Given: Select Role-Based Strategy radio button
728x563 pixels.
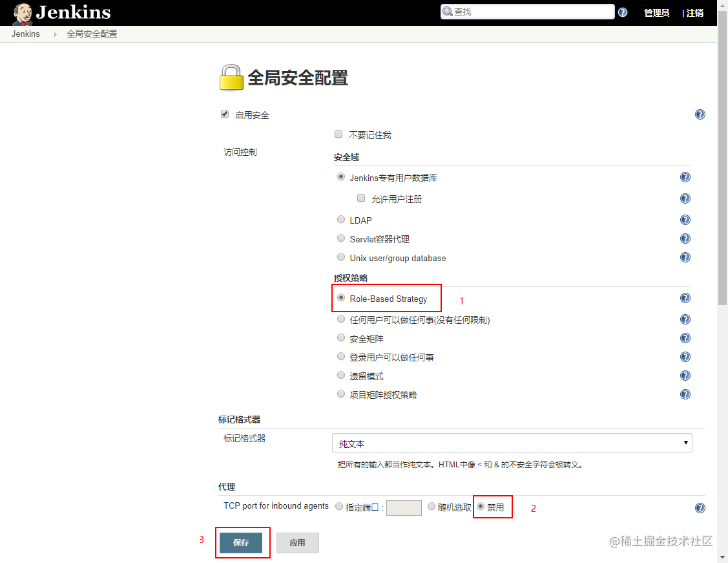Looking at the screenshot, I should pos(341,298).
